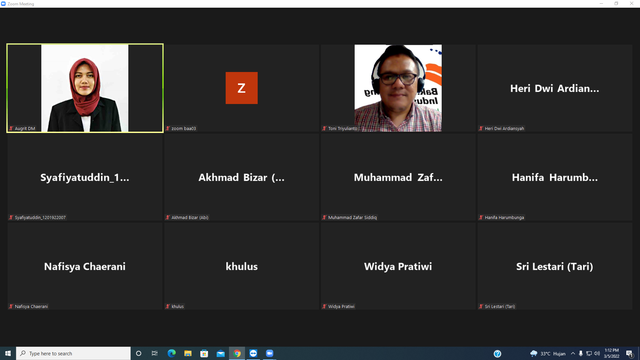Viewport: 640px width, 360px height.
Task: Select the Sri Lestari (Tari) participant tile
Action: 555,266
